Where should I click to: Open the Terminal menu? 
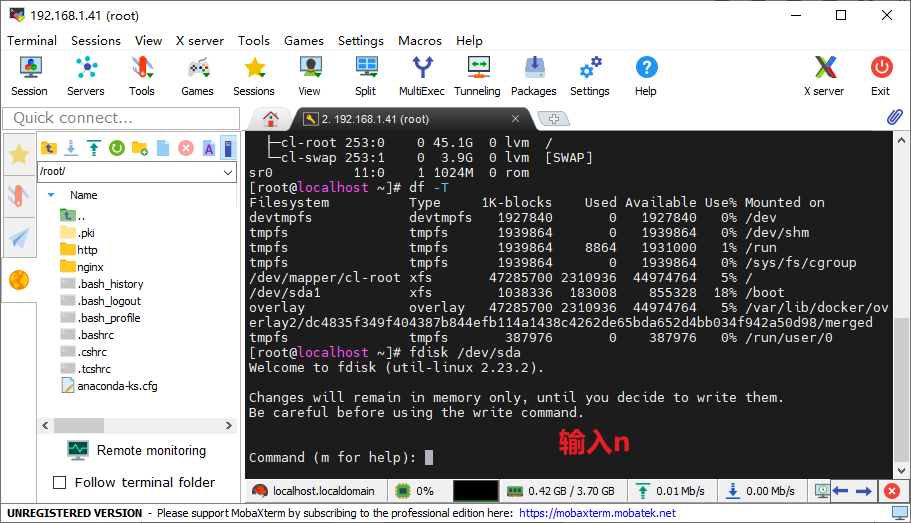pos(32,41)
